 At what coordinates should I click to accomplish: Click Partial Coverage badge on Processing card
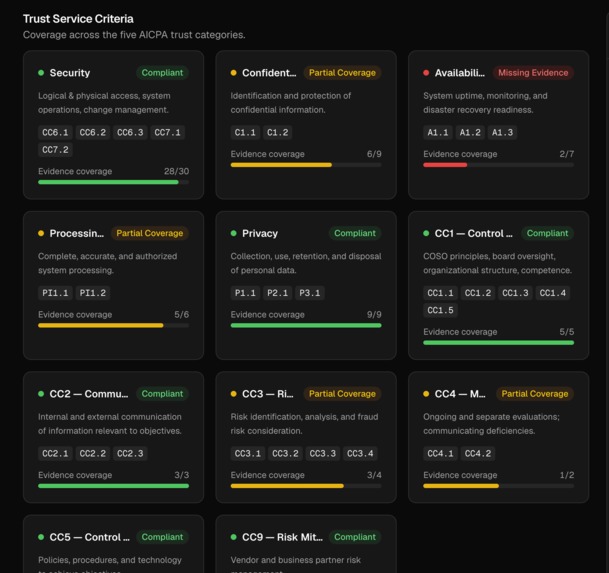pos(150,233)
